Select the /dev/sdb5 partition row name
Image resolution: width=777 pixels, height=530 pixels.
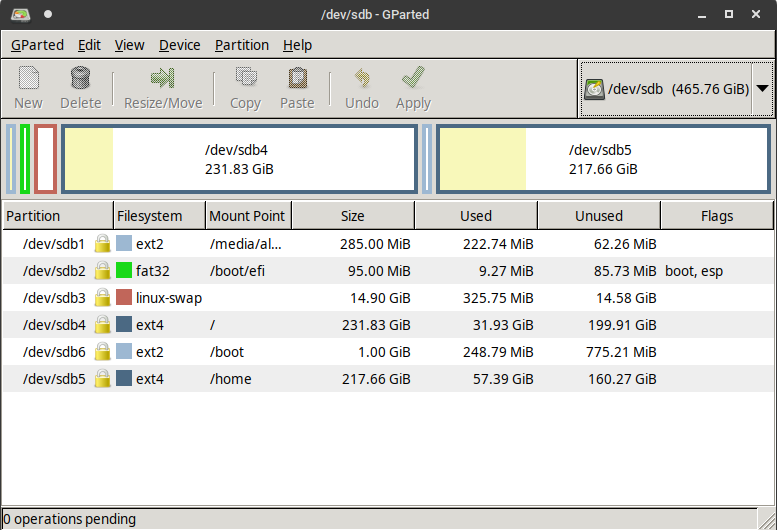[54, 379]
